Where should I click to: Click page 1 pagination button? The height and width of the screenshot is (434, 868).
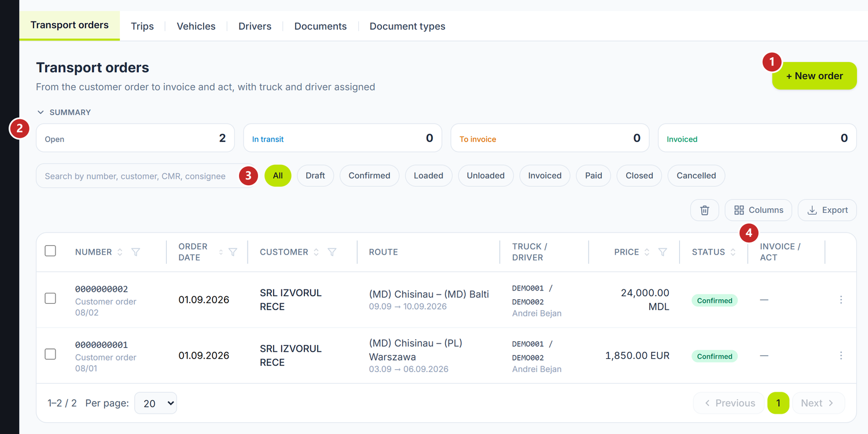[778, 403]
